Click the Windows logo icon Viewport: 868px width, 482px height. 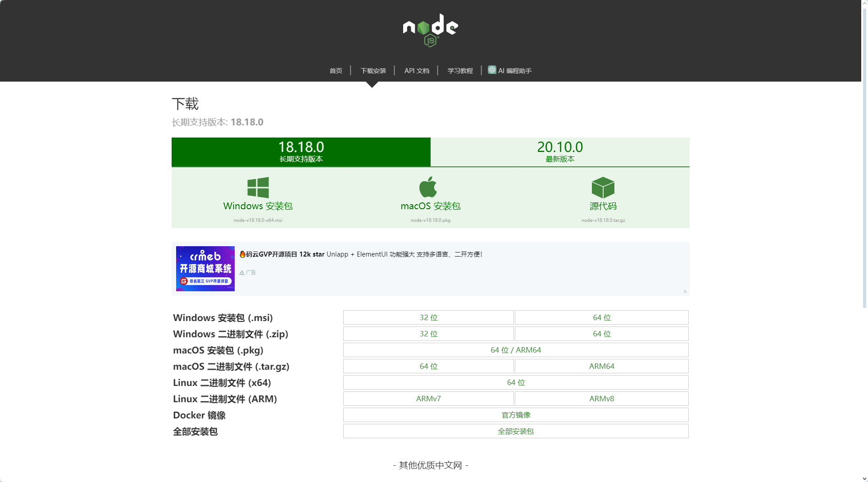(258, 187)
